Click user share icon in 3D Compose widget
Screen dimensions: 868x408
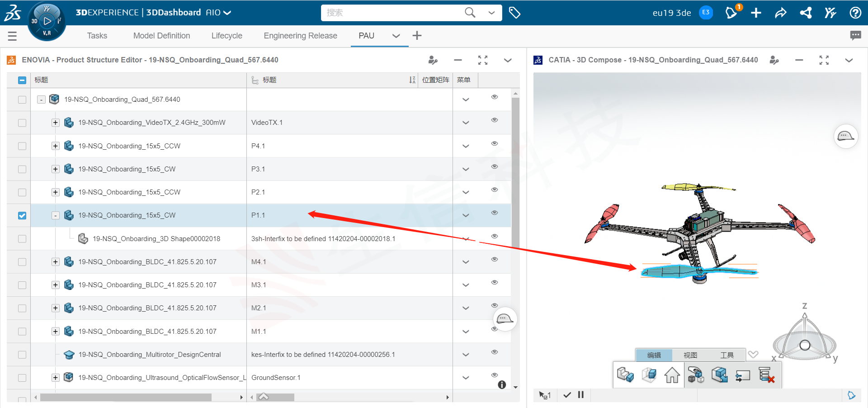click(774, 60)
